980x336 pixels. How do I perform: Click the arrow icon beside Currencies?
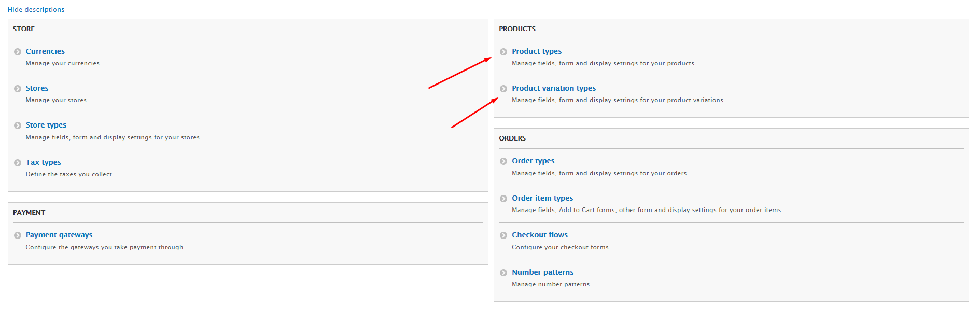pos(18,52)
